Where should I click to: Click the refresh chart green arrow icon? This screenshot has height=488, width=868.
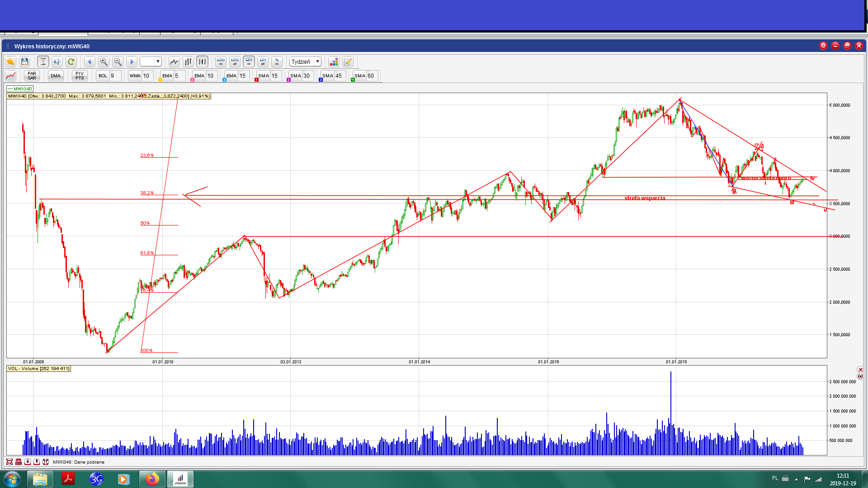[71, 61]
